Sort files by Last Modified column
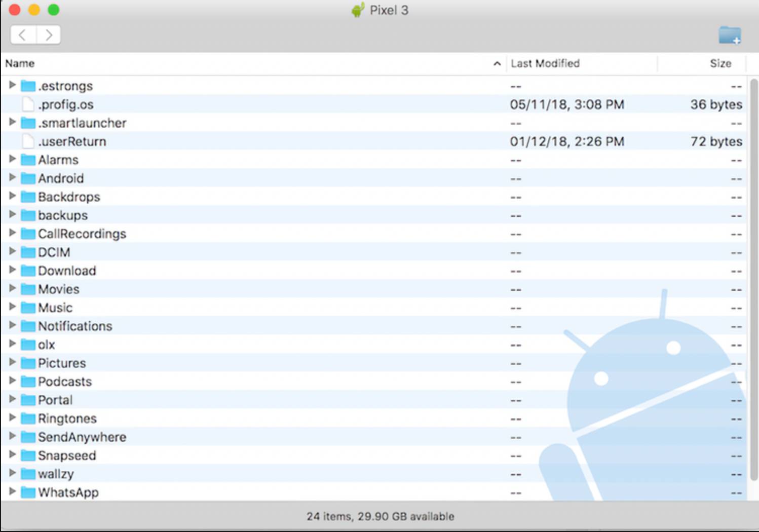 [545, 63]
